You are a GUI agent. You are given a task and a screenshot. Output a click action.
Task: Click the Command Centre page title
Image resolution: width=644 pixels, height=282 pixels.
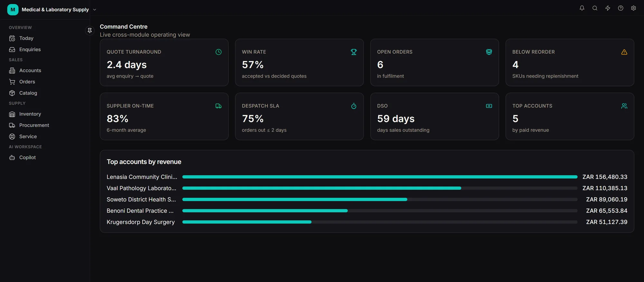124,27
